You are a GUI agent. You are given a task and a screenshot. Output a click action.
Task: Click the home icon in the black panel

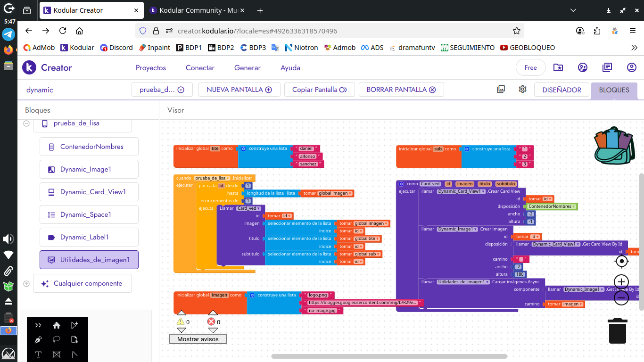click(57, 325)
